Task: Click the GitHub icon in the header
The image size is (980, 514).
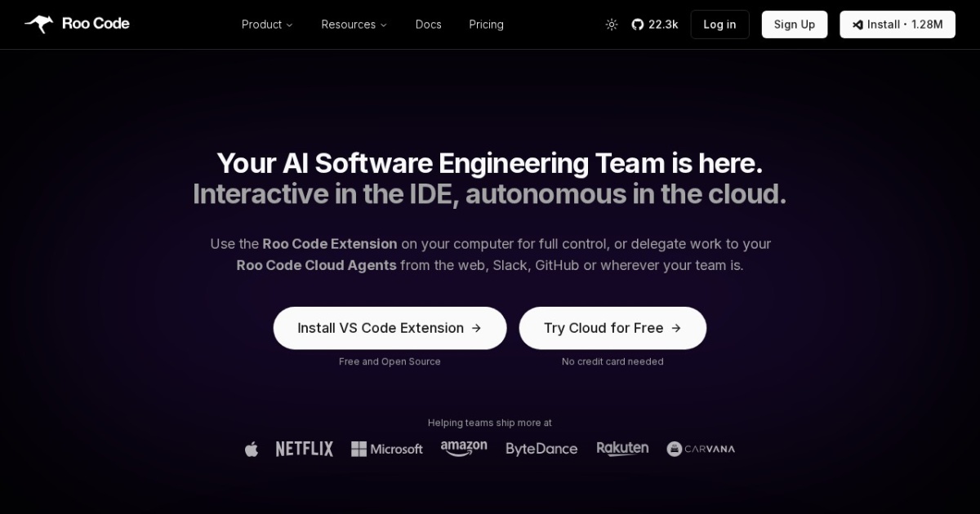Action: tap(637, 24)
